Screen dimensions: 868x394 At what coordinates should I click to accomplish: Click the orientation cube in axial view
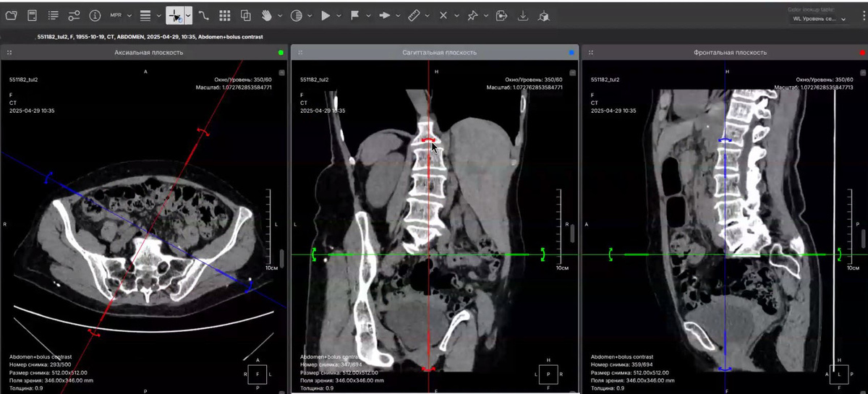tap(258, 374)
